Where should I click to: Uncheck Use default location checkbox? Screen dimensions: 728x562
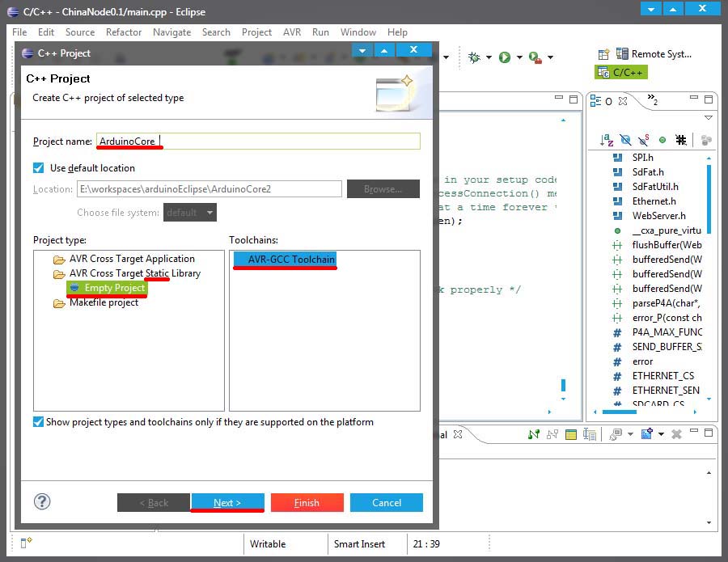point(39,167)
